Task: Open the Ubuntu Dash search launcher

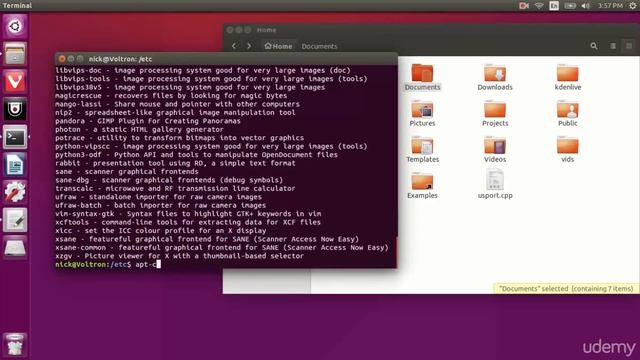Action: (x=15, y=27)
